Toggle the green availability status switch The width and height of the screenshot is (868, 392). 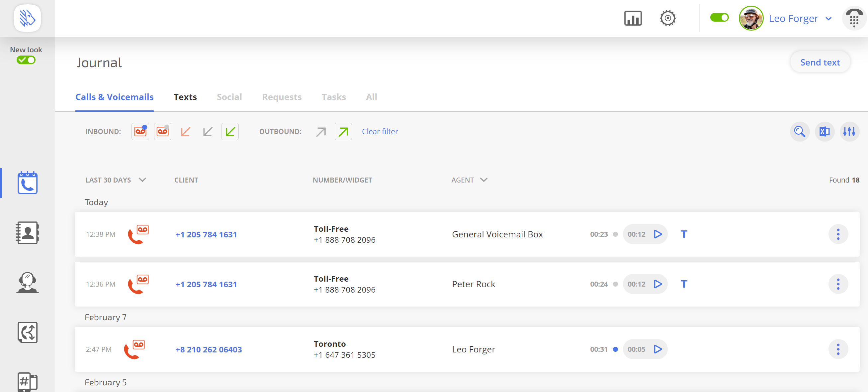coord(719,18)
